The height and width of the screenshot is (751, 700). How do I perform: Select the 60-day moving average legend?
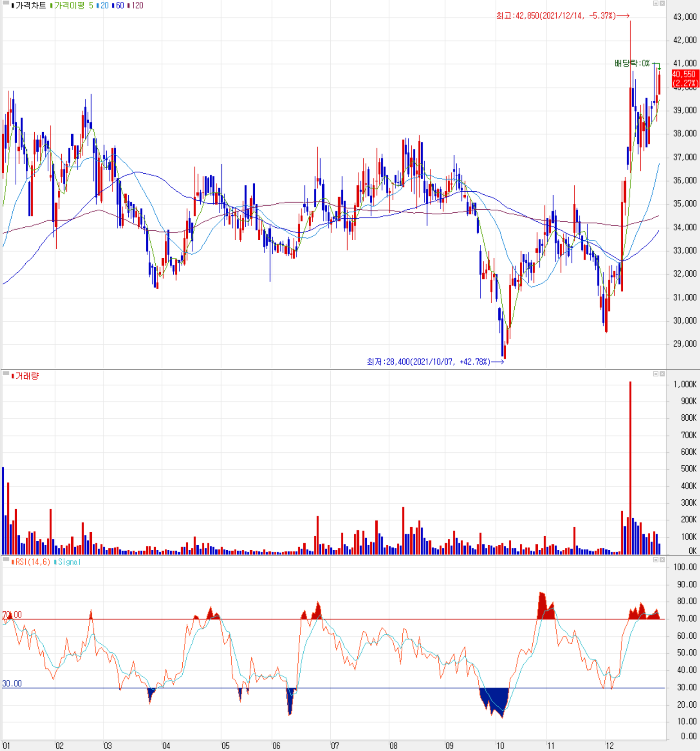(118, 6)
